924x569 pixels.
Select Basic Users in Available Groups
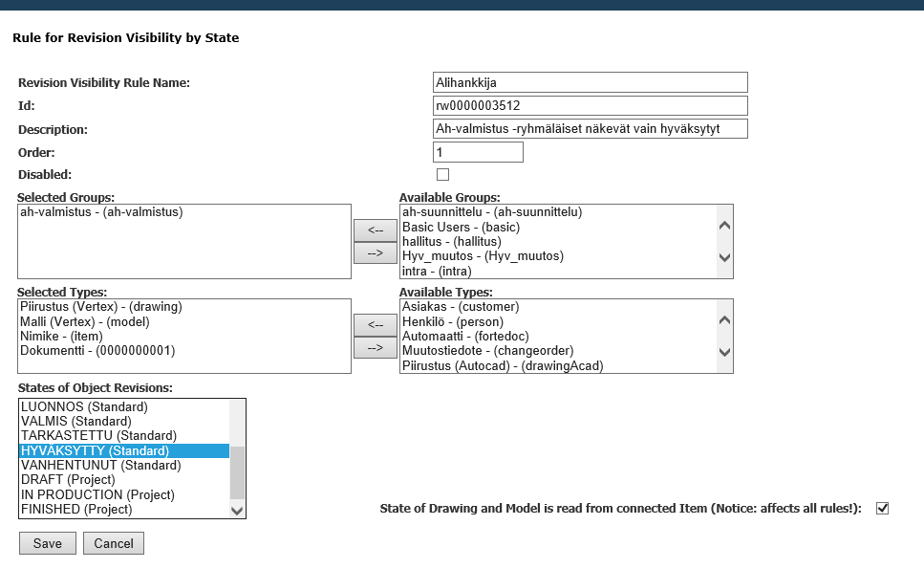449,228
